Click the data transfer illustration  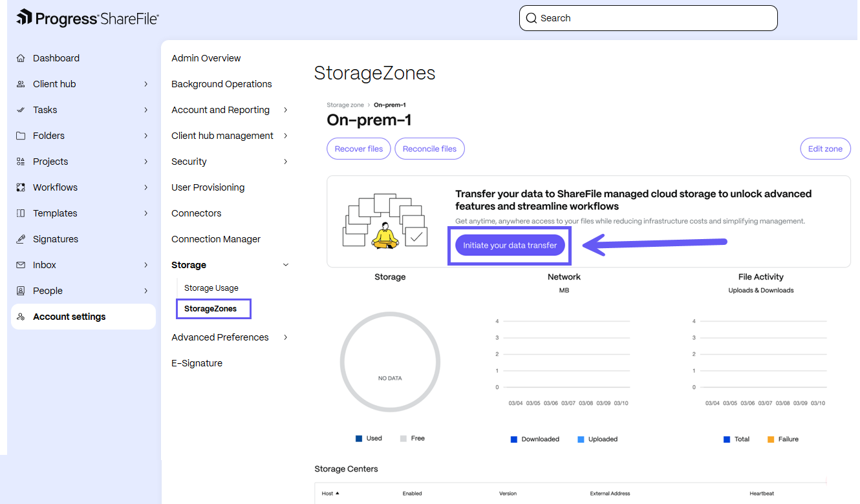(x=385, y=221)
